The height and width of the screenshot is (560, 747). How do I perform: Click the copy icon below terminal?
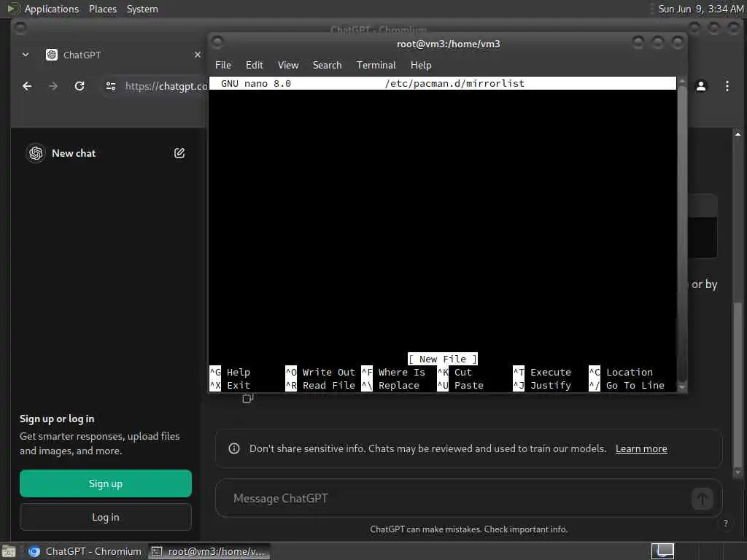pos(248,398)
